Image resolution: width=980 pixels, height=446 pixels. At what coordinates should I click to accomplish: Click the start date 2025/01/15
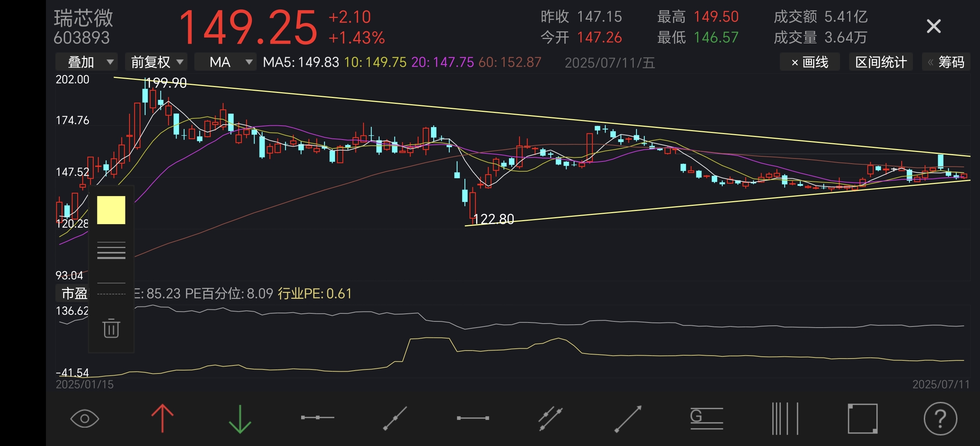(85, 384)
